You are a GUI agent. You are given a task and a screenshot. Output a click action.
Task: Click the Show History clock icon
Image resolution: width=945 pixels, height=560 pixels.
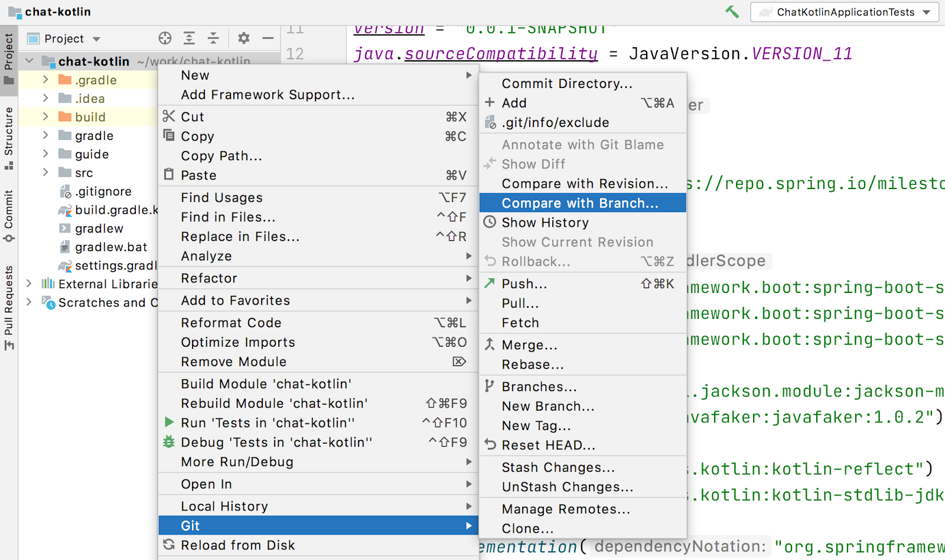click(490, 222)
